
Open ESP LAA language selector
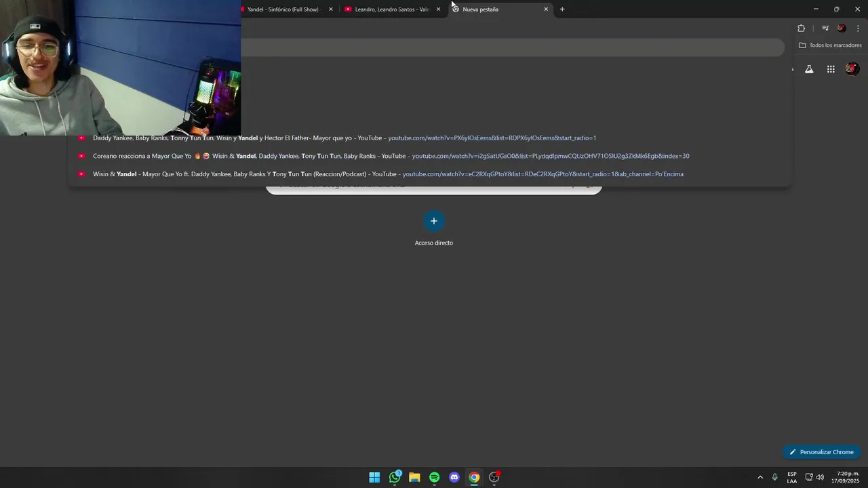792,477
